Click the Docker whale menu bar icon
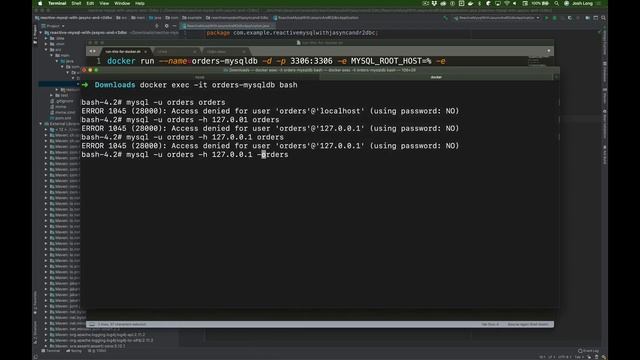This screenshot has width=640, height=360. tap(470, 3)
